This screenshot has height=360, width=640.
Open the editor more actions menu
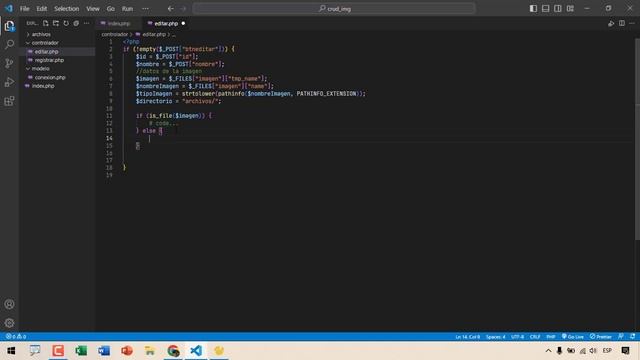point(632,24)
